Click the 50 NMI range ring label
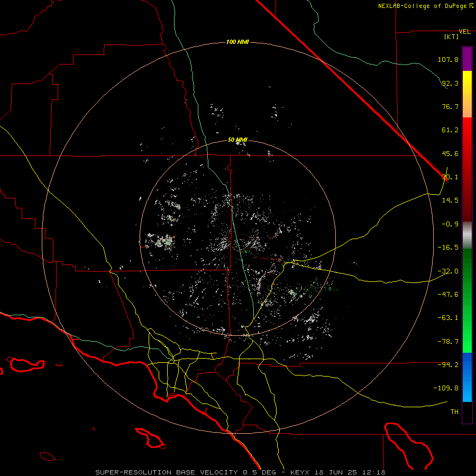476x476 pixels. click(237, 140)
